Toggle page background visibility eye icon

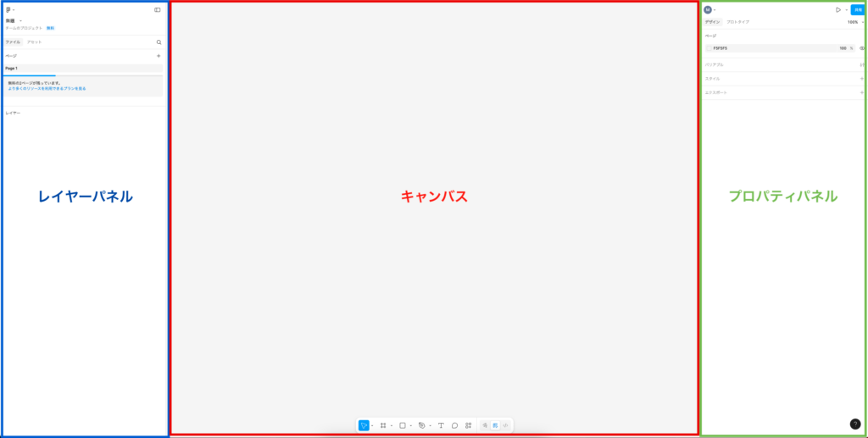862,48
